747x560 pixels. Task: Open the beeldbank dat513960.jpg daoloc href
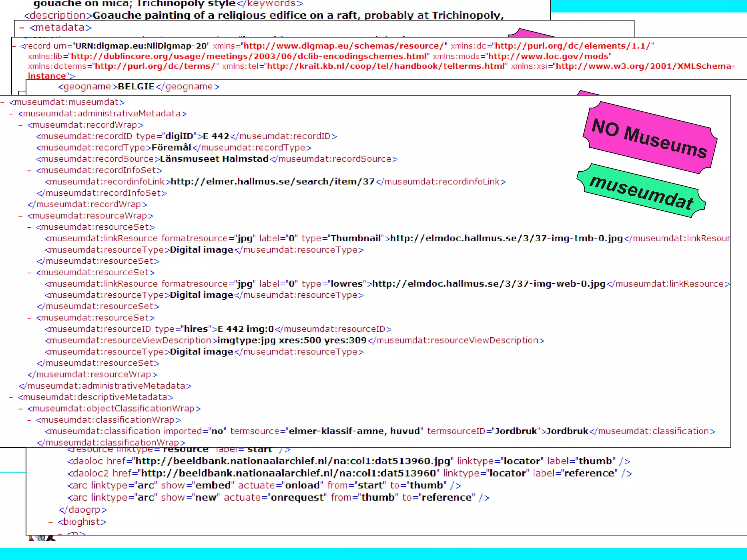[x=293, y=461]
